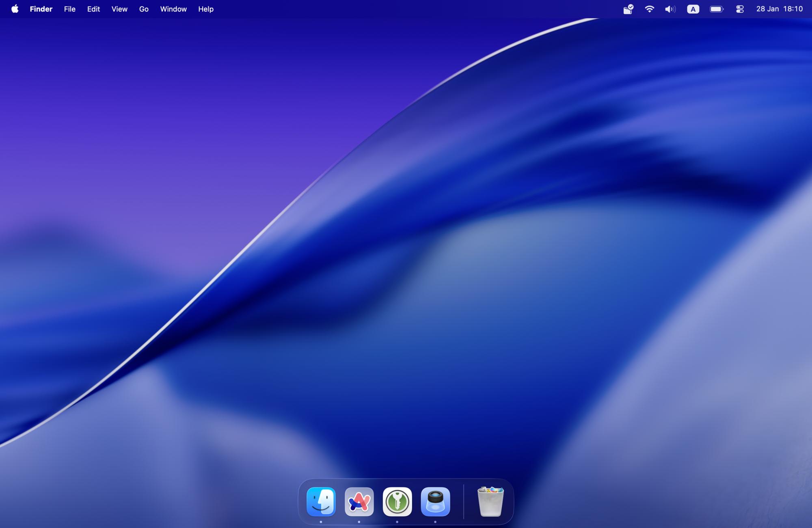Open the full Trash bin

pyautogui.click(x=490, y=502)
